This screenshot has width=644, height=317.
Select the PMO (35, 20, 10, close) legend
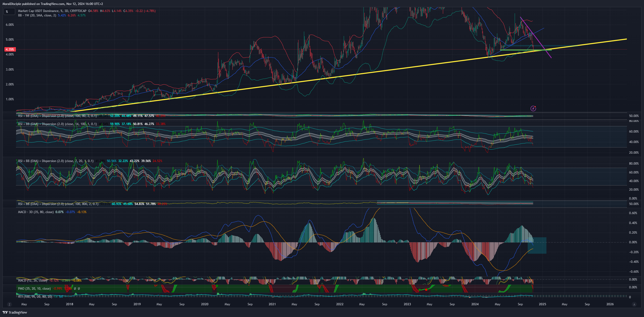point(34,289)
